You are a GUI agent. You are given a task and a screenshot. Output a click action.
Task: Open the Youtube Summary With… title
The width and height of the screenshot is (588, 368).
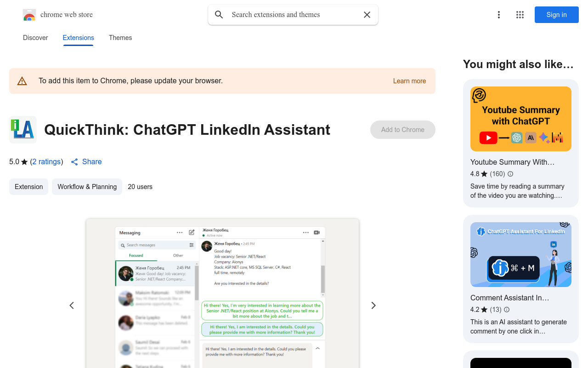(513, 162)
